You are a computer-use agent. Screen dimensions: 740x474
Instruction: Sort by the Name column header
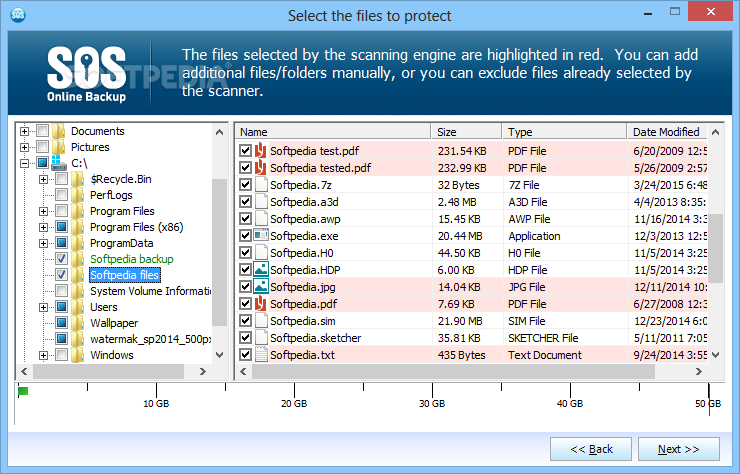click(x=333, y=132)
